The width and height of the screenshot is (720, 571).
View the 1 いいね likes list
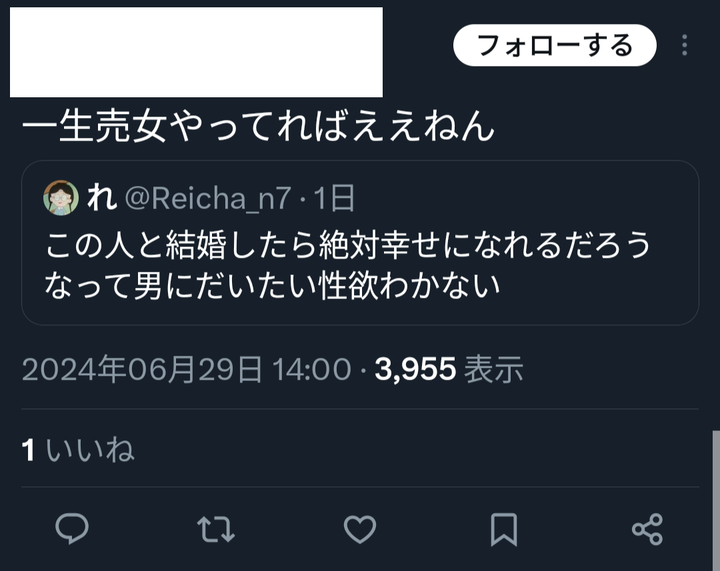[x=78, y=449]
